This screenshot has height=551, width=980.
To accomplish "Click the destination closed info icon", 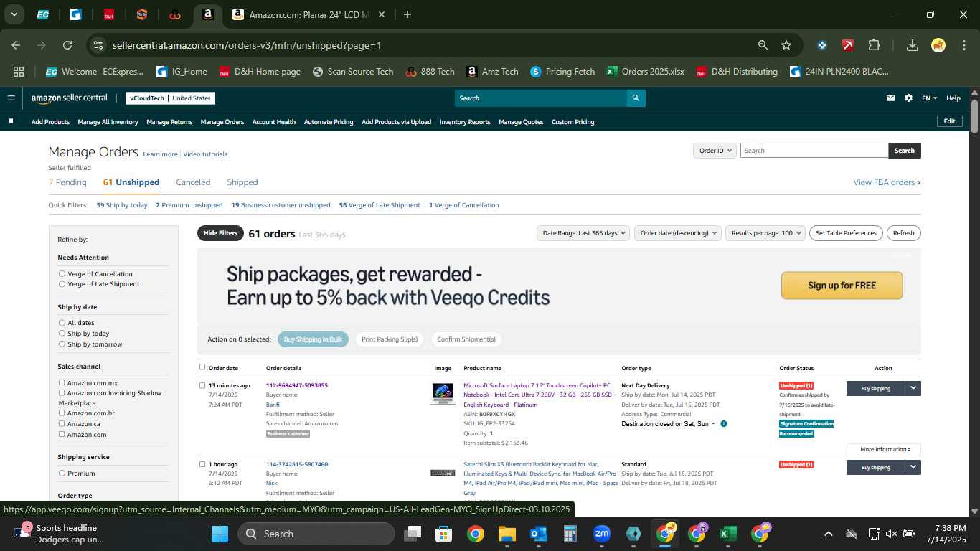I will [x=723, y=424].
